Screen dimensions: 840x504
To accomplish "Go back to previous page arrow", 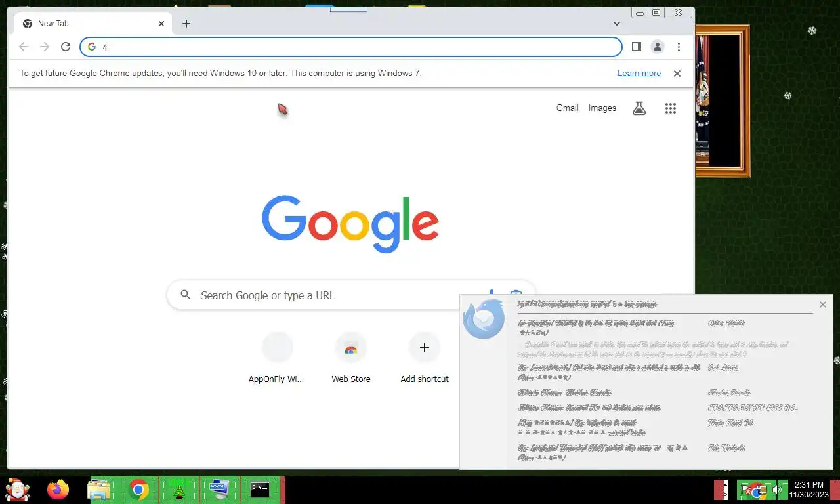I will [24, 47].
